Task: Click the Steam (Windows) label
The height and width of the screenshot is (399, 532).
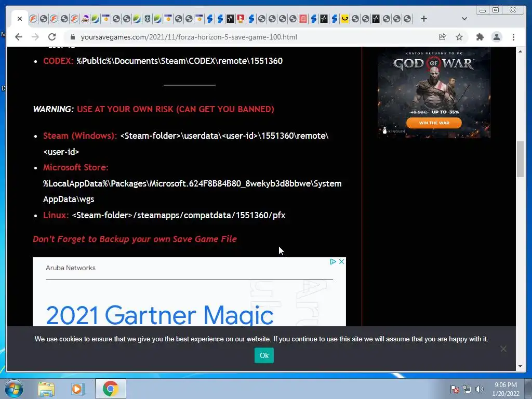Action: point(80,136)
